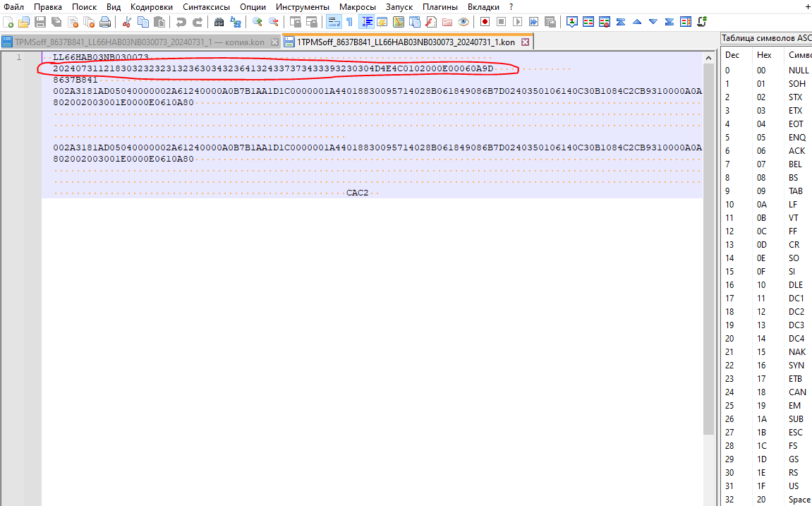Start macro recording with red dot
Viewport: 812px width, 506px height.
click(x=485, y=22)
